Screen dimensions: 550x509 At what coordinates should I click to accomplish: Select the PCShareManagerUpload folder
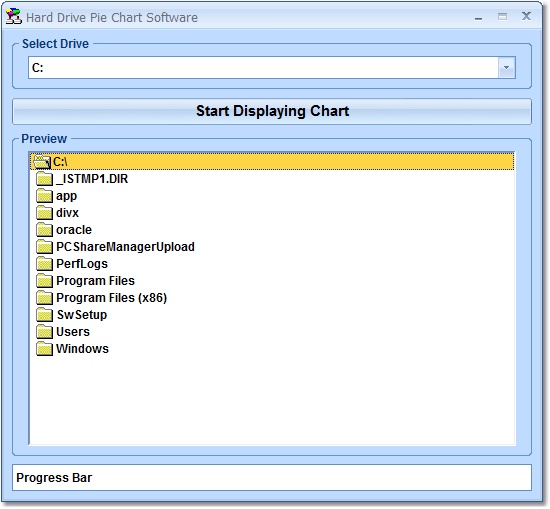[x=125, y=247]
